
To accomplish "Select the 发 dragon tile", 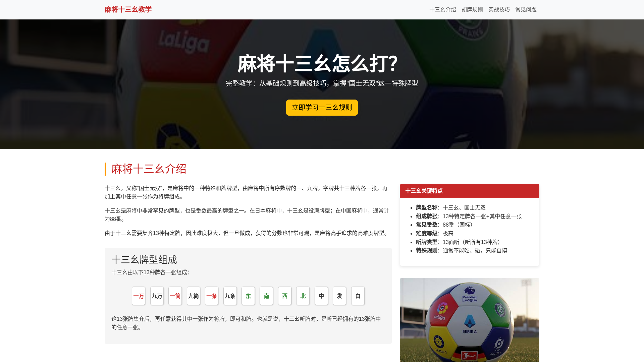I will 339,296.
